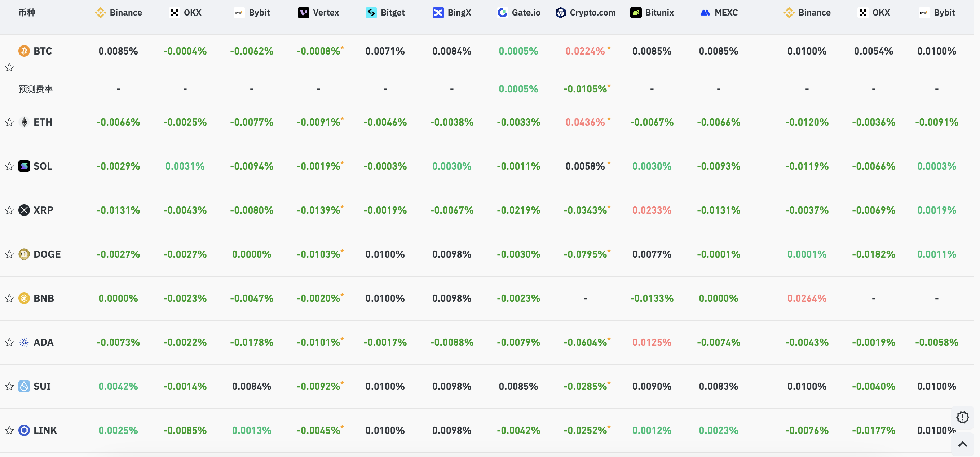980x457 pixels.
Task: Click the BingX exchange header
Action: (x=451, y=13)
